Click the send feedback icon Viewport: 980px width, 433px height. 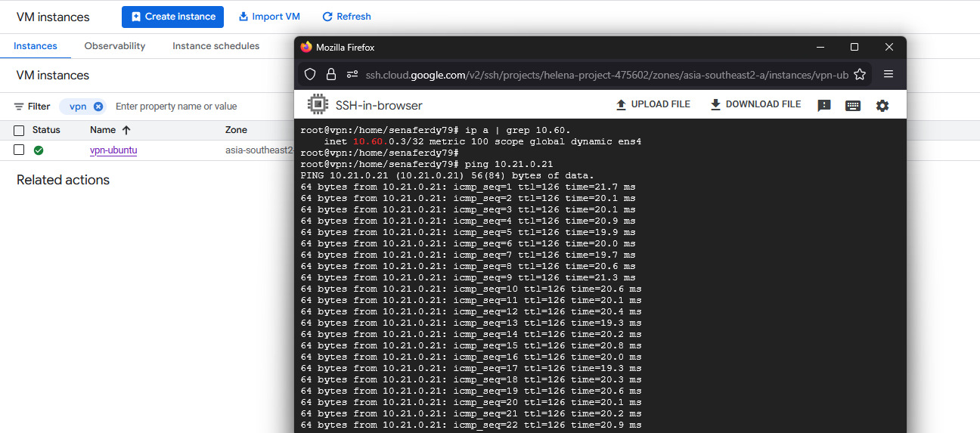click(x=824, y=106)
